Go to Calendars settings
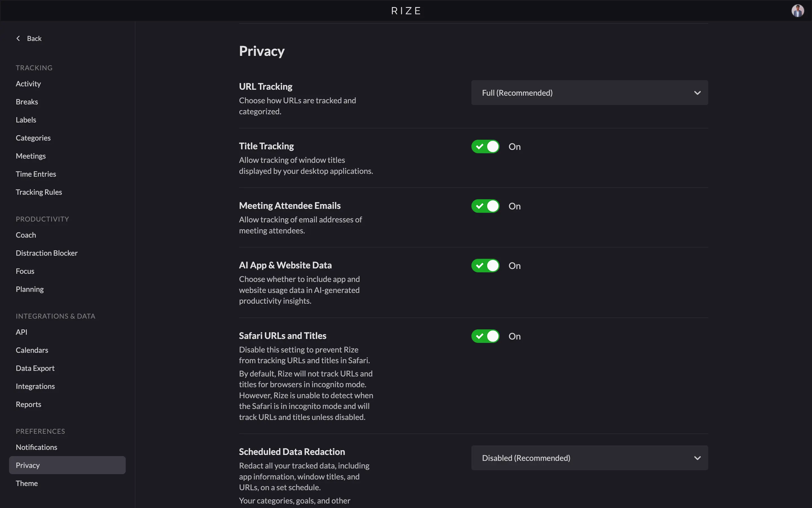Image resolution: width=812 pixels, height=508 pixels. pos(32,350)
